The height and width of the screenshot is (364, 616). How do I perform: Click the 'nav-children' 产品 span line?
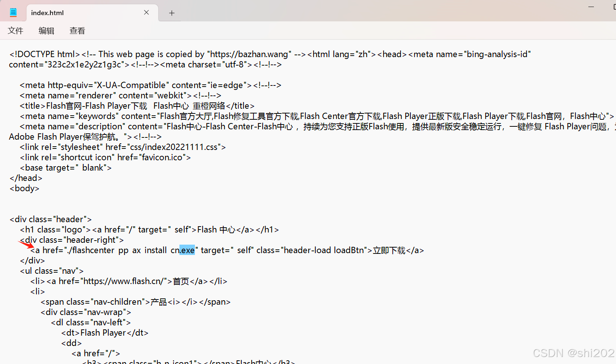pyautogui.click(x=136, y=302)
